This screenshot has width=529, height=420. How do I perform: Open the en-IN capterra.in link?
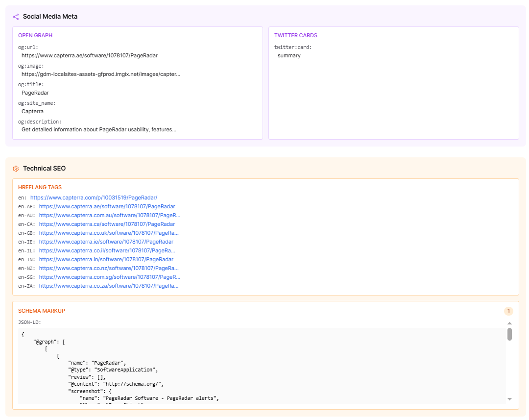click(106, 259)
